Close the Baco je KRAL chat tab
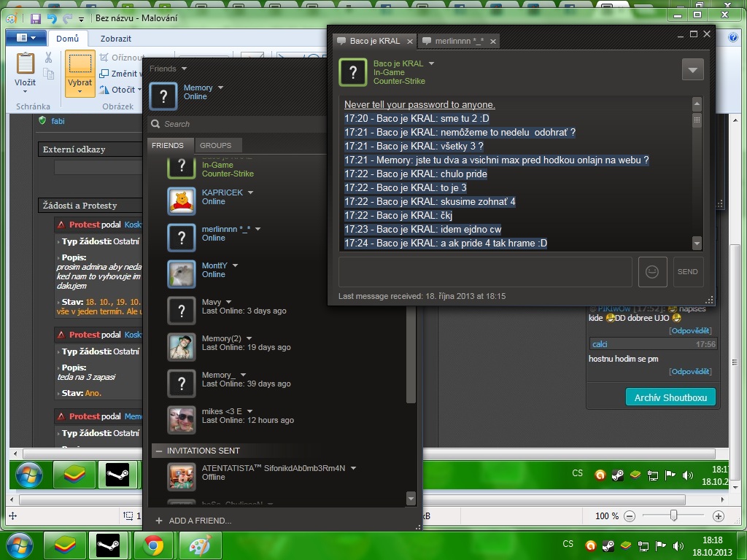747x560 pixels. pyautogui.click(x=410, y=42)
